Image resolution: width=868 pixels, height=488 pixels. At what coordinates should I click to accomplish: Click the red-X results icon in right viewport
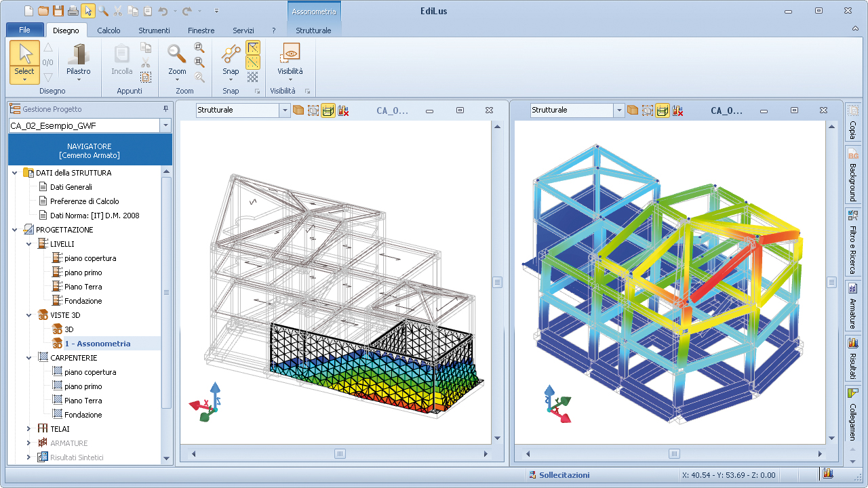click(677, 110)
